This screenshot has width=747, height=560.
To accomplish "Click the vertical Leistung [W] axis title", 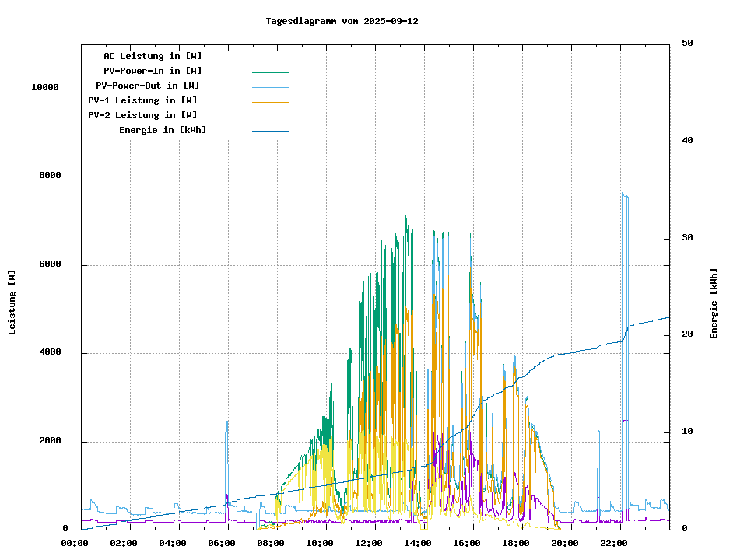I will 12,302.
